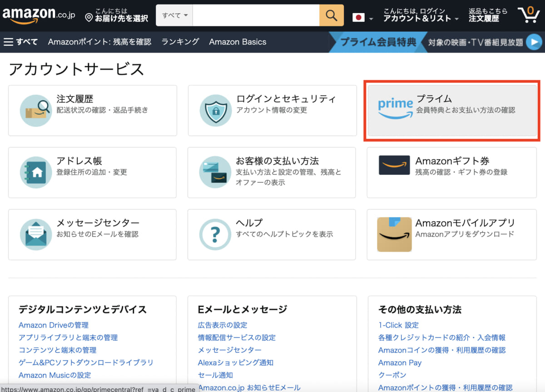Open the アドレス帳 card title

point(79,161)
